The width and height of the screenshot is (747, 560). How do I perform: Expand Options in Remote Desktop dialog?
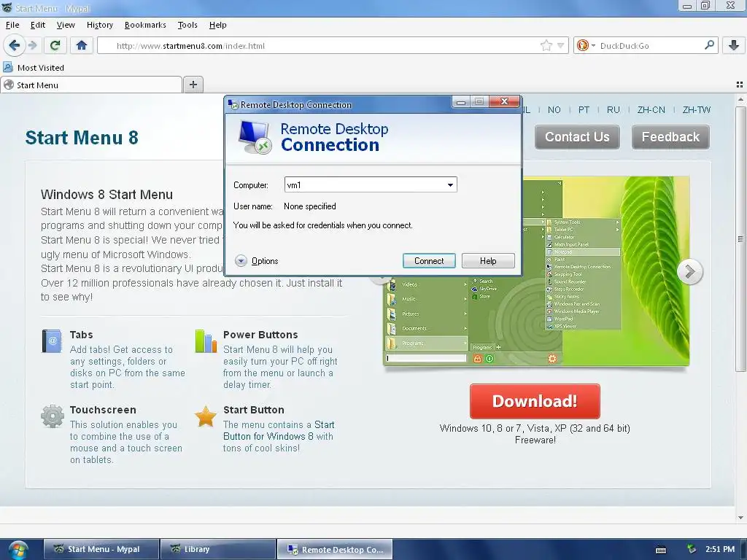[256, 261]
